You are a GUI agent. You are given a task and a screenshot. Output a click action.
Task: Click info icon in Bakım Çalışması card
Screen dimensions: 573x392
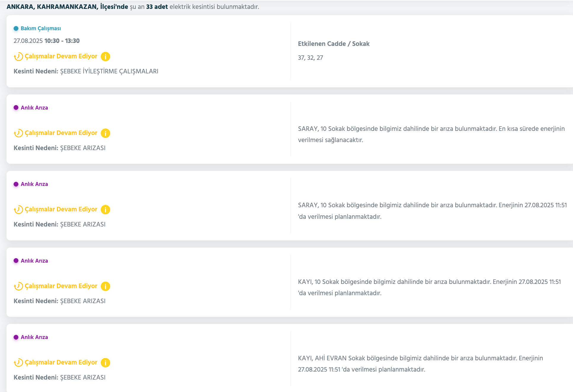[x=105, y=56]
